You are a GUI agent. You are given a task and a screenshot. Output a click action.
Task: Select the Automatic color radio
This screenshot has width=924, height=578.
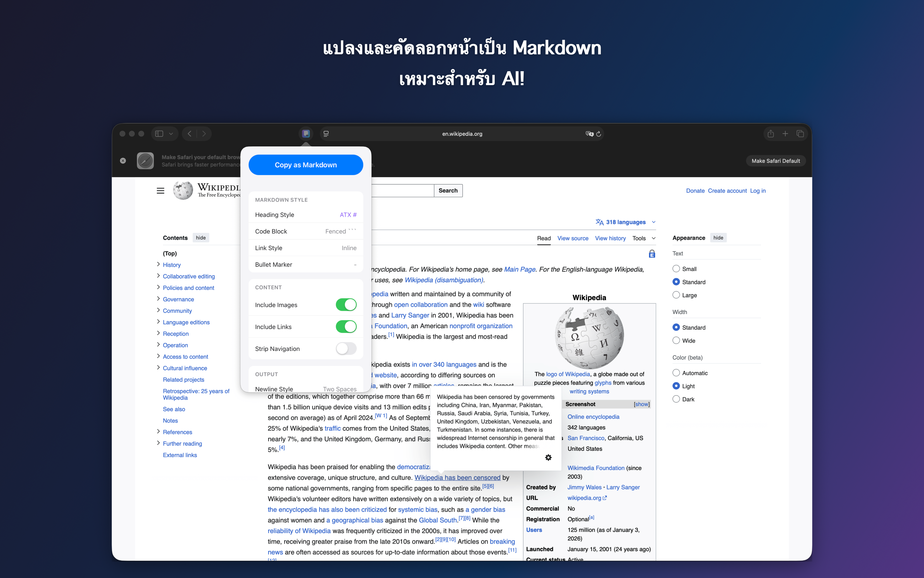coord(676,373)
